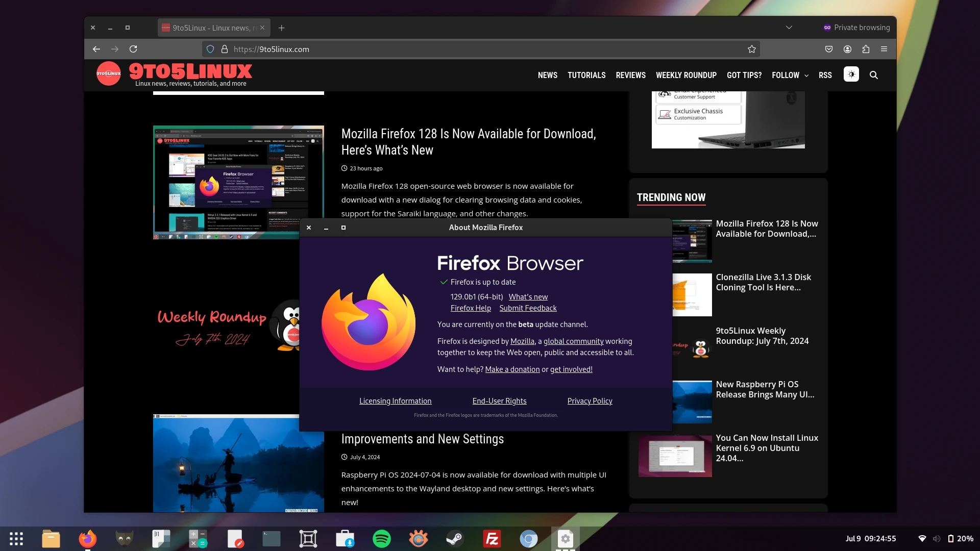
Task: Open the Pocket save icon
Action: (x=828, y=48)
